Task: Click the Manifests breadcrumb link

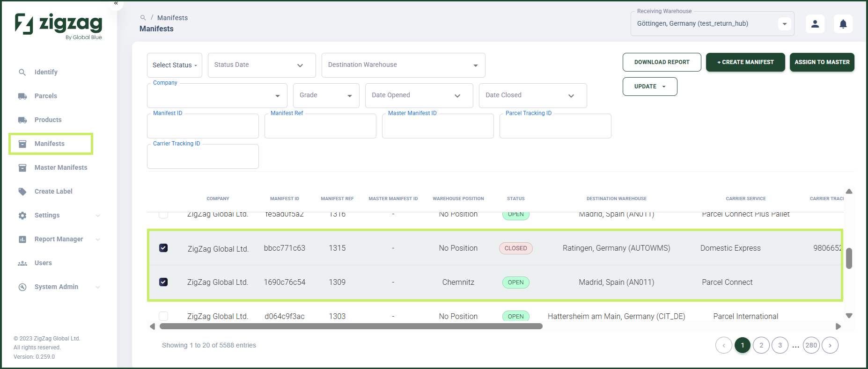Action: pos(172,18)
